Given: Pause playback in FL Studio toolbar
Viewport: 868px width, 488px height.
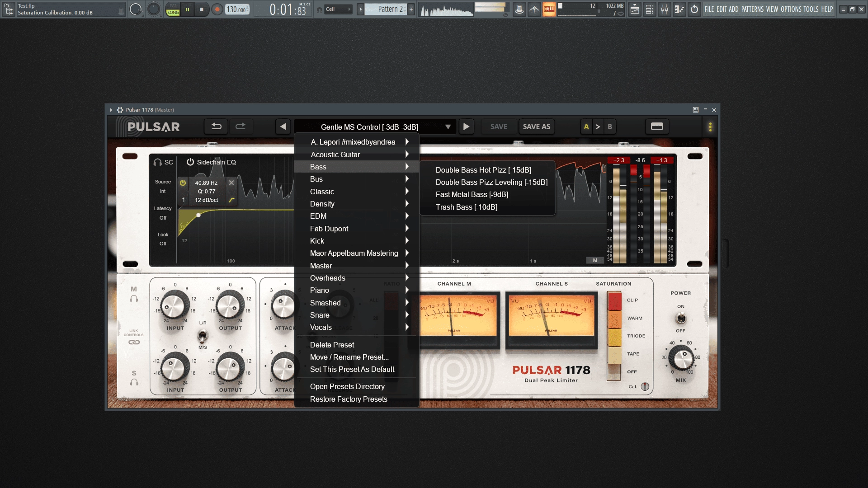Looking at the screenshot, I should pos(187,9).
